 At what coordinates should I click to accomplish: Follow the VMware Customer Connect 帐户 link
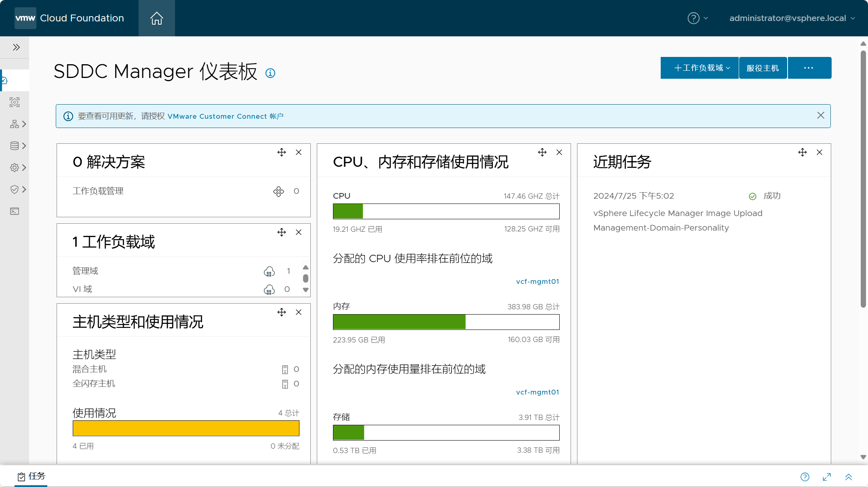pos(225,116)
